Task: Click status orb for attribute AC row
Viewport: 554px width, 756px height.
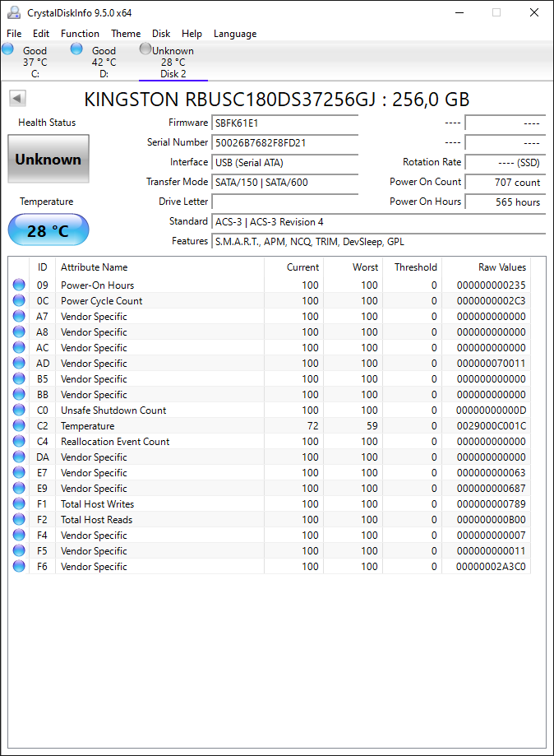Action: (x=19, y=348)
